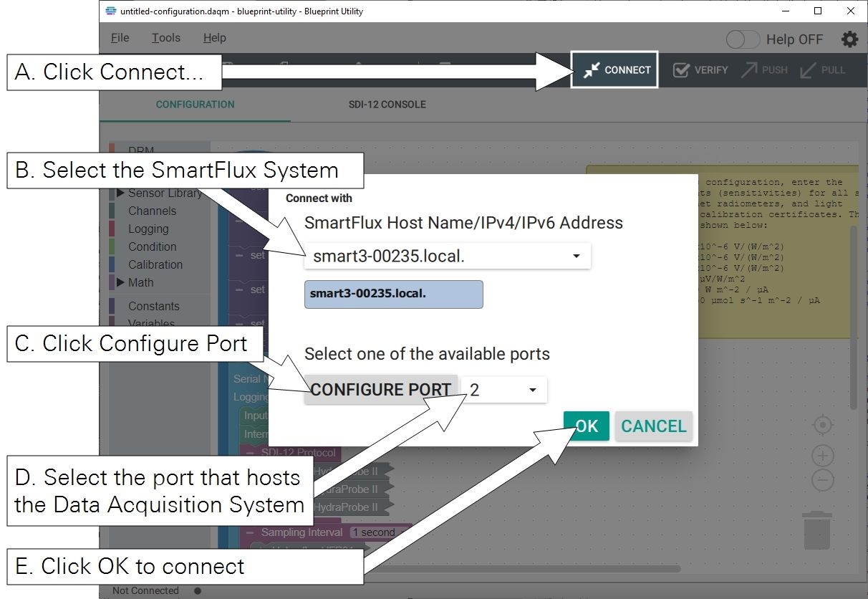The height and width of the screenshot is (599, 868).
Task: Open the Help menu
Action: click(215, 38)
